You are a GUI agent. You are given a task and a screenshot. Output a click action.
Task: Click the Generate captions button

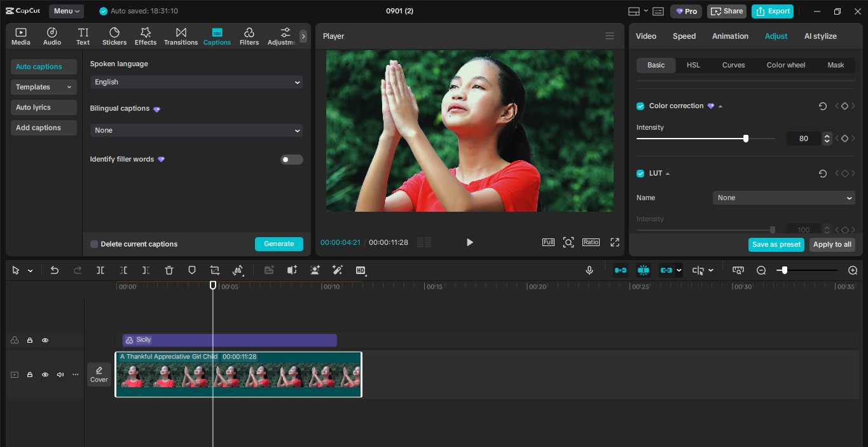[279, 244]
